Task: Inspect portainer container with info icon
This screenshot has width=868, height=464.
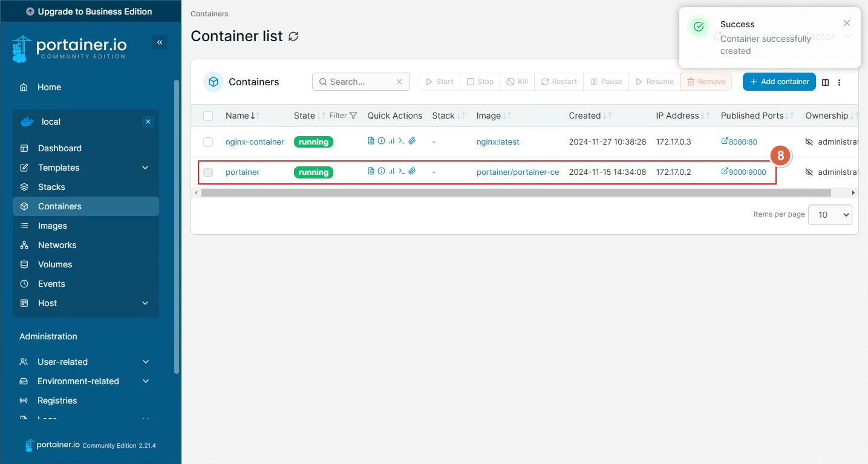Action: click(x=381, y=171)
